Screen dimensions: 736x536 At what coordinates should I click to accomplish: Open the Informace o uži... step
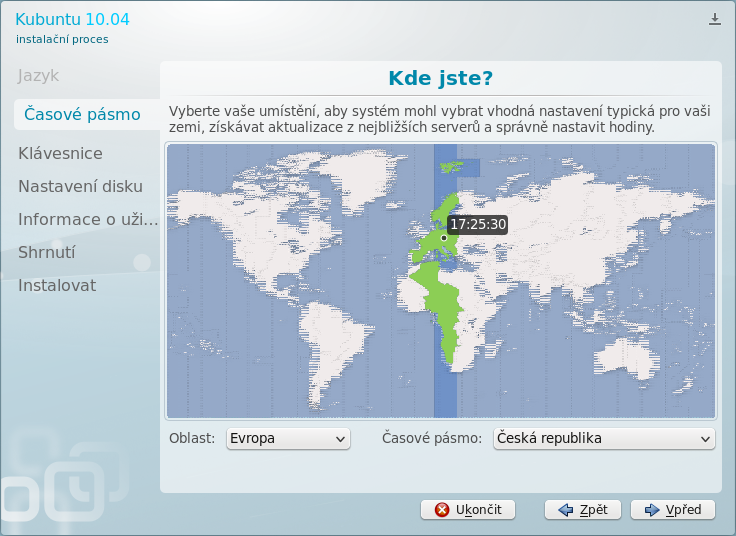88,219
